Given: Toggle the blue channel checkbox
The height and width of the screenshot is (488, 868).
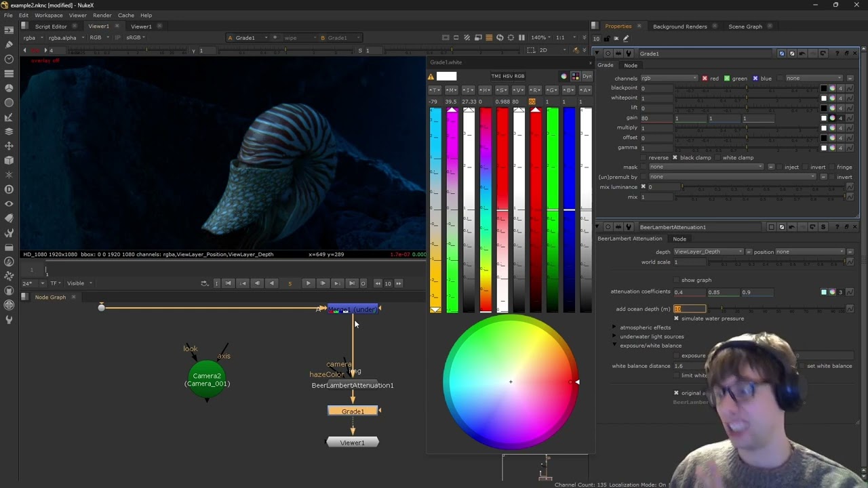Looking at the screenshot, I should [755, 79].
